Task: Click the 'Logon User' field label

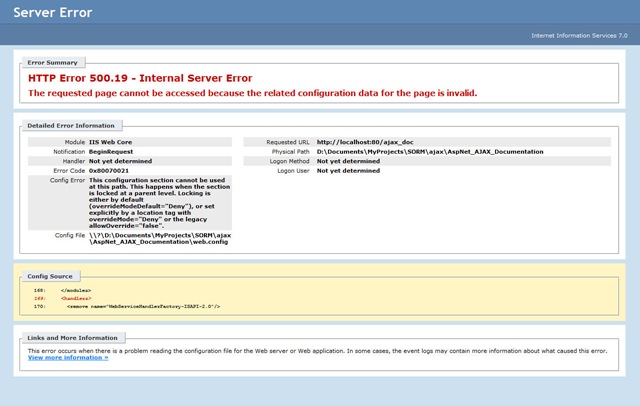Action: 293,171
